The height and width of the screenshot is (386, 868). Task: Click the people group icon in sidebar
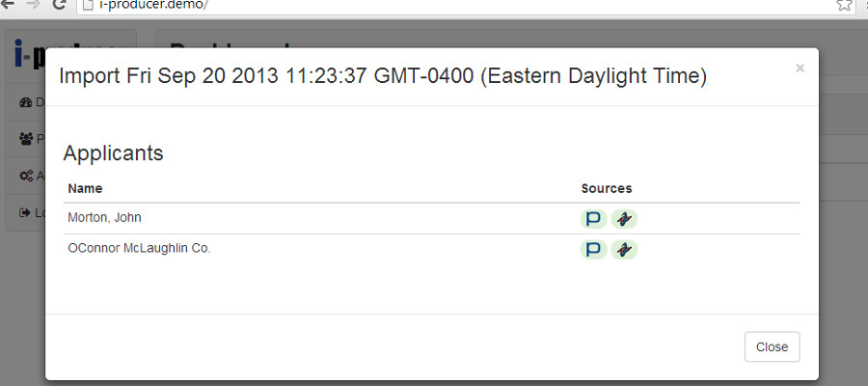click(x=25, y=139)
